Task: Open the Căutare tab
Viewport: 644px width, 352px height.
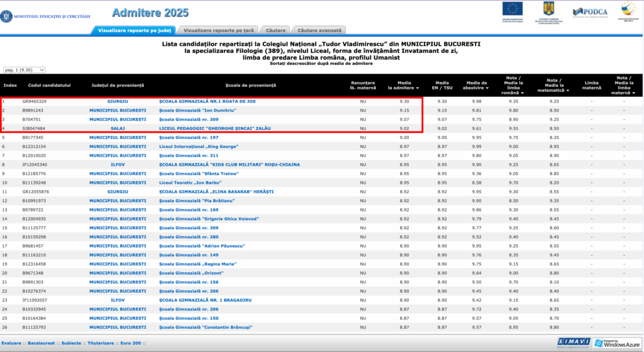Action: point(278,30)
